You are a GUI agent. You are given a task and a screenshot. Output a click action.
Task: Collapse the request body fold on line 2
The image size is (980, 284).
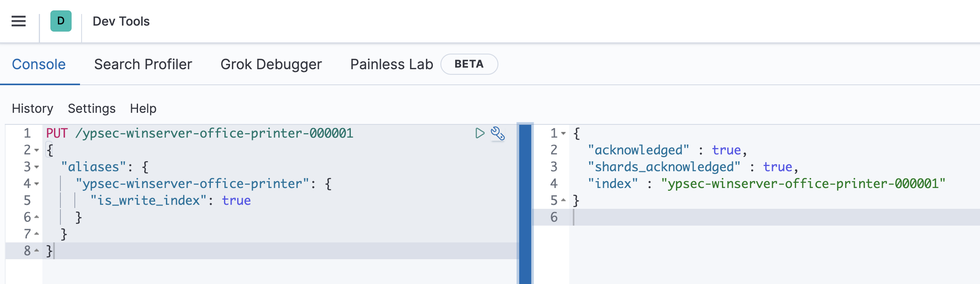pos(37,150)
